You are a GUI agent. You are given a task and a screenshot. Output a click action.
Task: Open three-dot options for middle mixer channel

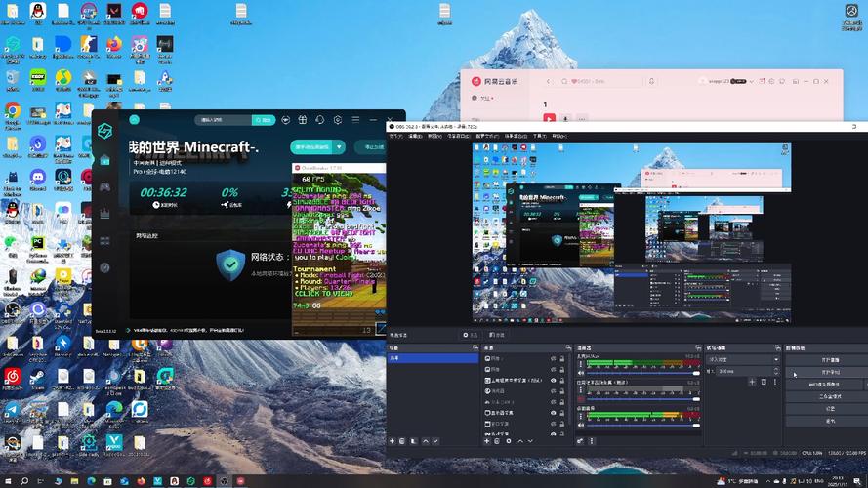click(x=580, y=390)
